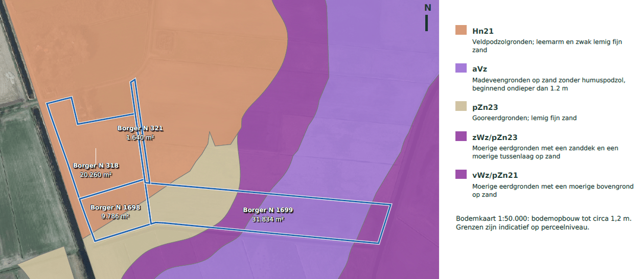Click the moerige bovengrond op zand description
The image size is (644, 279).
[x=553, y=191]
